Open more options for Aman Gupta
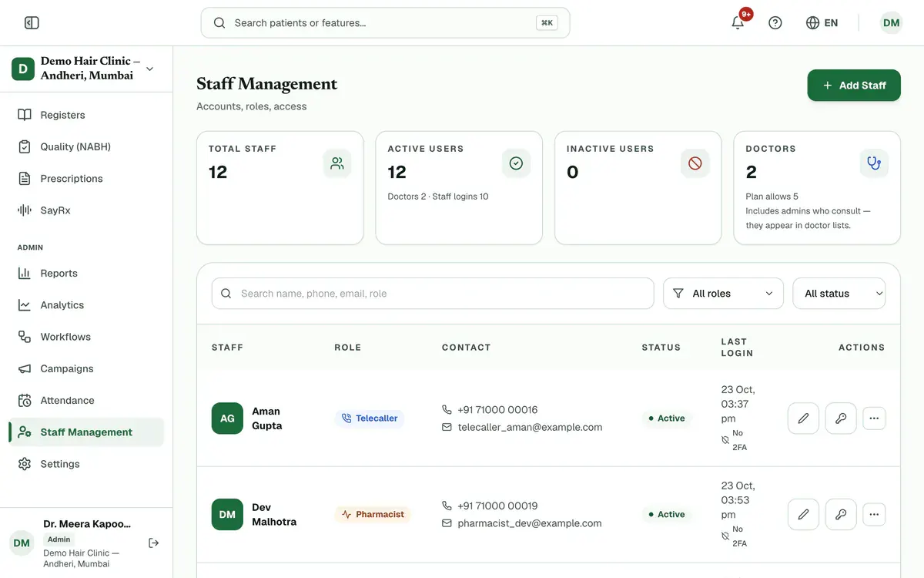This screenshot has width=924, height=578. 874,418
